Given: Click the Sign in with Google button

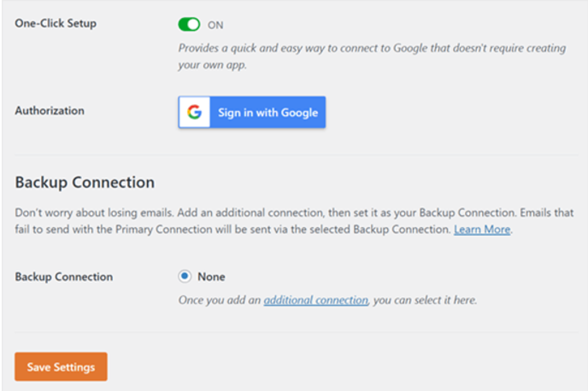Looking at the screenshot, I should point(251,112).
